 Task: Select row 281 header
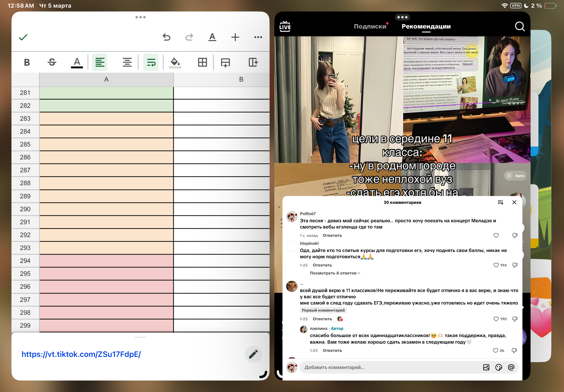pyautogui.click(x=25, y=93)
